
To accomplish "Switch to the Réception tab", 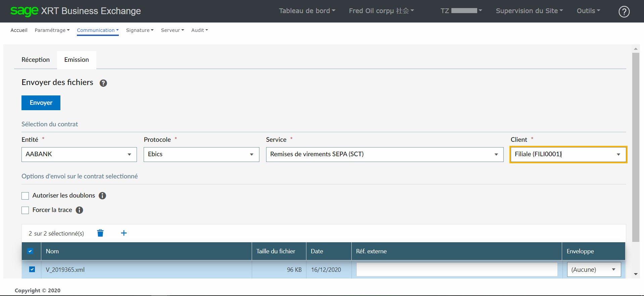I will [36, 60].
